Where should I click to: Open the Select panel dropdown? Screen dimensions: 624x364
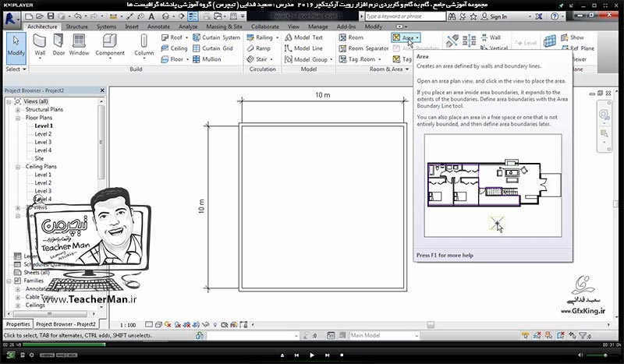click(16, 69)
